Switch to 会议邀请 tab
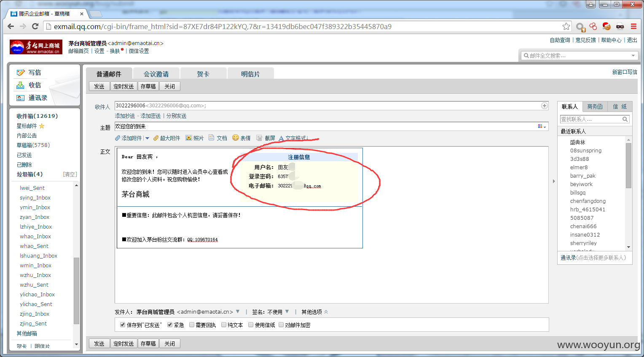Viewport: 644px width, 357px height. point(156,74)
